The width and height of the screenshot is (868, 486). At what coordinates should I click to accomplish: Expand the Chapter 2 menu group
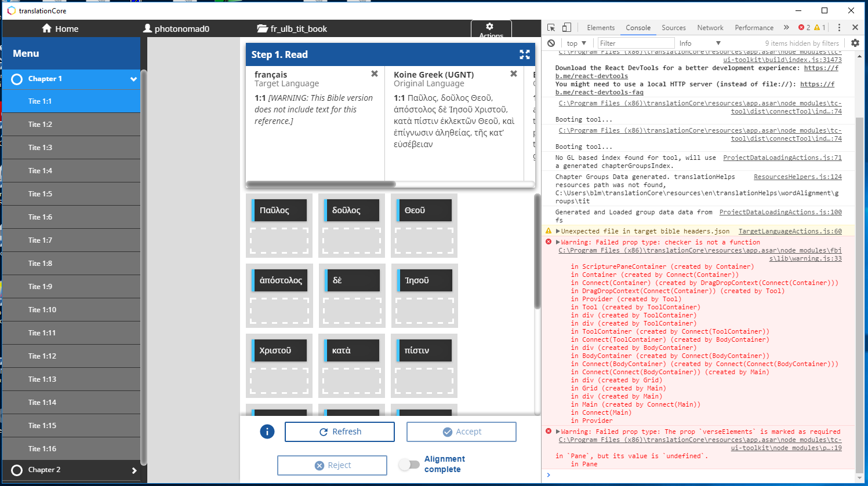pos(134,470)
